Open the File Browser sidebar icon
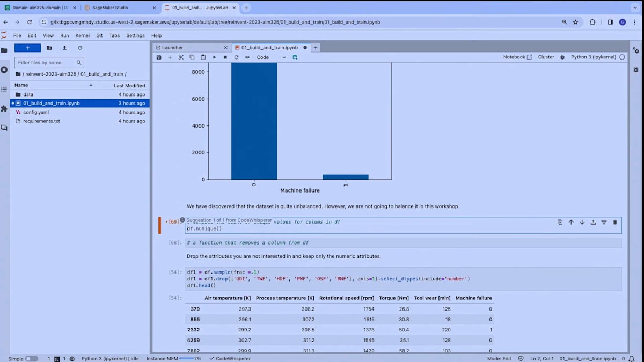644x362 pixels. click(x=4, y=50)
